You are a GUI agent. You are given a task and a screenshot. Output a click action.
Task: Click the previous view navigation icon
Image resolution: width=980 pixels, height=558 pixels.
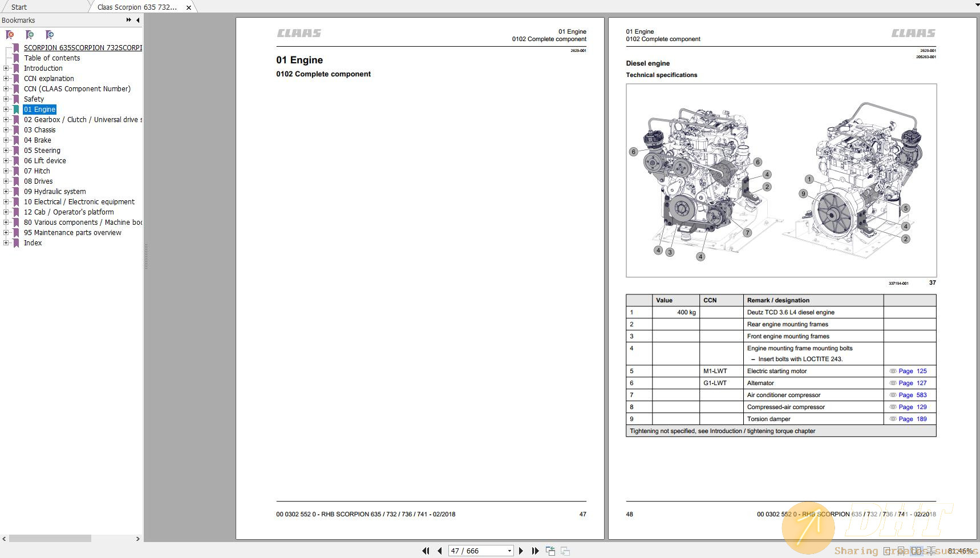(550, 551)
